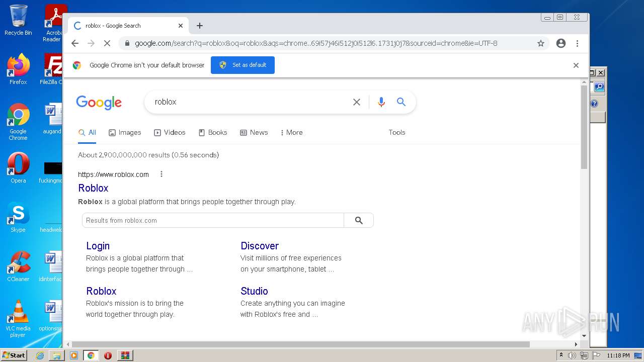Click the horizontal scrollbar's right arrow
The image size is (644, 362).
click(x=576, y=344)
